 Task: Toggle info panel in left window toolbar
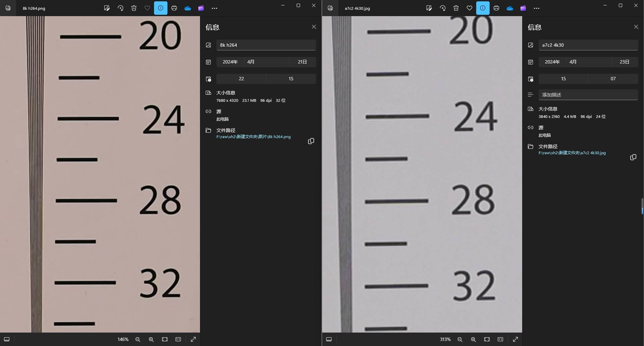tap(161, 8)
